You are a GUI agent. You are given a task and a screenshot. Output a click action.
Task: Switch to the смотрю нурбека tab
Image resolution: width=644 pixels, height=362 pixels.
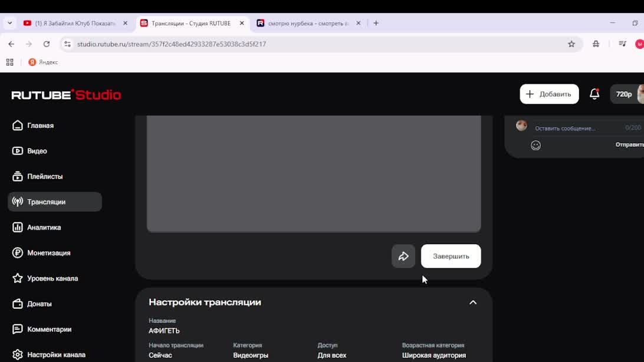(x=309, y=24)
